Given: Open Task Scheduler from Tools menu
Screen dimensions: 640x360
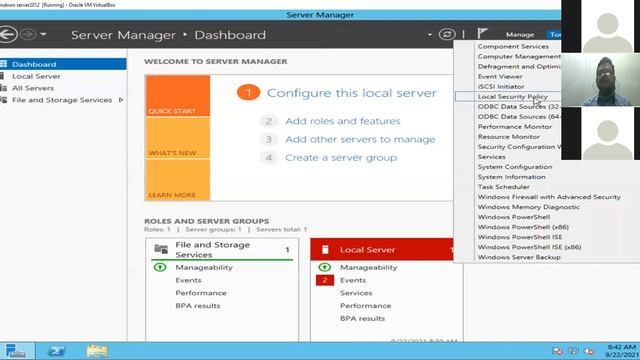Looking at the screenshot, I should (504, 187).
